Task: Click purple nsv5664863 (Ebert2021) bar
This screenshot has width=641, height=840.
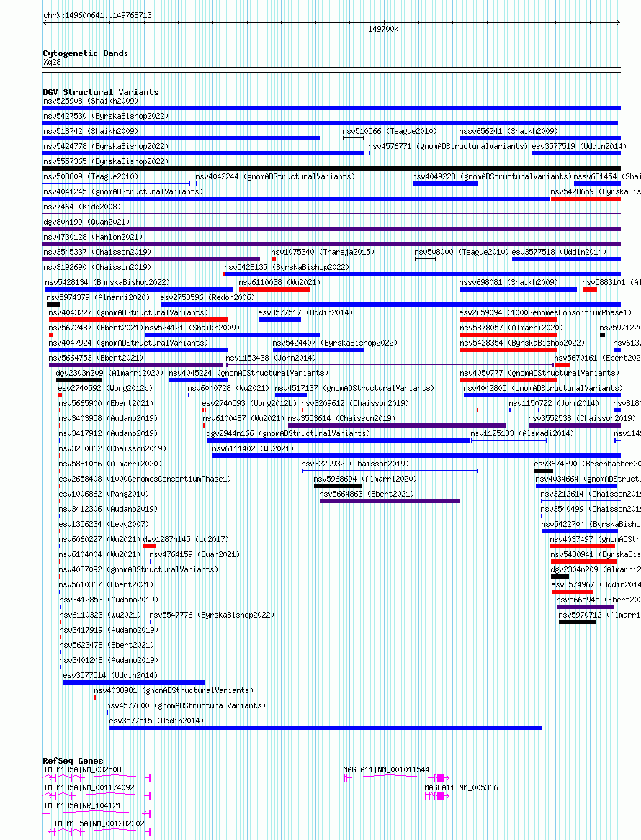Action: click(390, 501)
